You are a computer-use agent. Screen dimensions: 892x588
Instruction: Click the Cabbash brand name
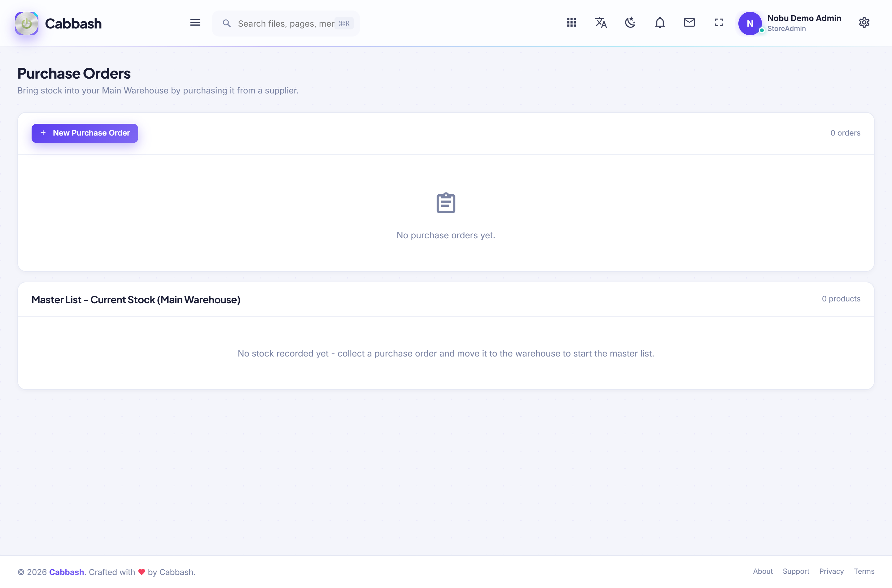[73, 24]
